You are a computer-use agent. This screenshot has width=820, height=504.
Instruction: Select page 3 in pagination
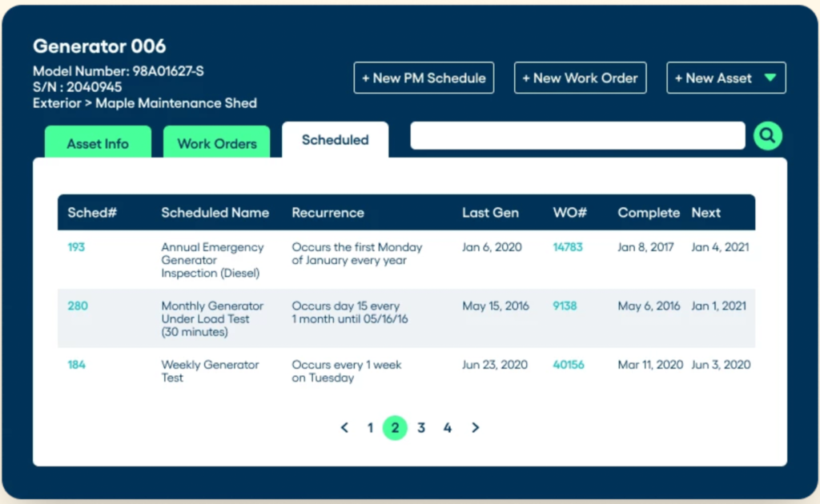[x=421, y=428]
